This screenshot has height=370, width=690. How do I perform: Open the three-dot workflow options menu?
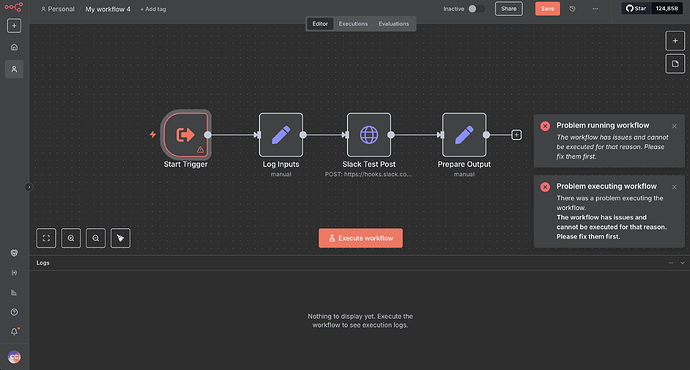tap(595, 9)
